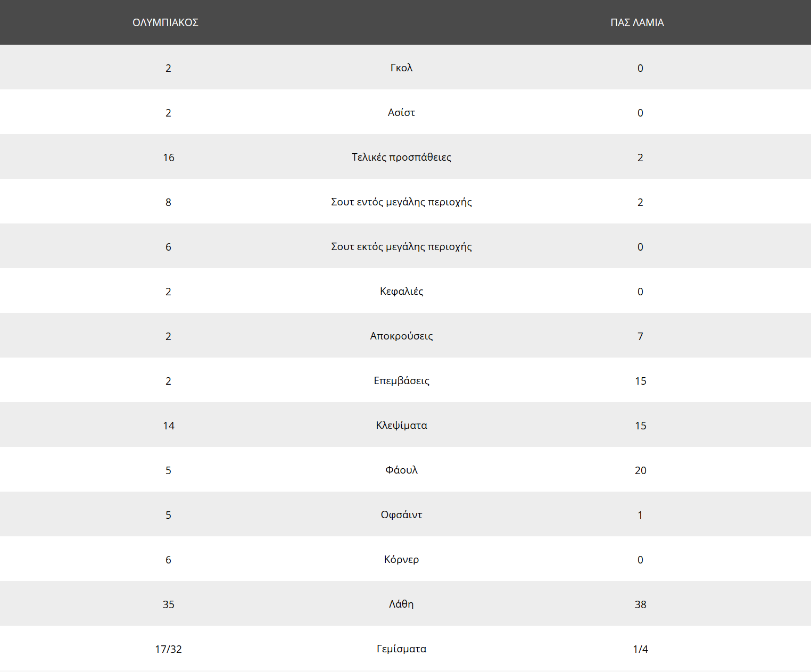Select the Γεμίσματα stat label

(401, 649)
